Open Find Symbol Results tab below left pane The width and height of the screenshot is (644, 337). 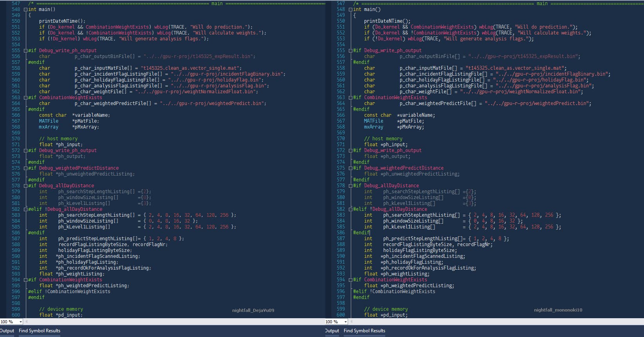coord(40,331)
